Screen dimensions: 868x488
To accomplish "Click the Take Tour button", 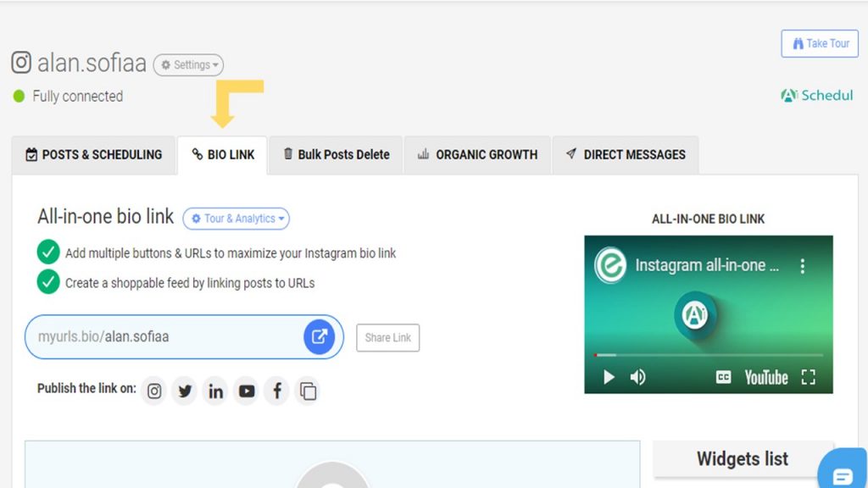I will (820, 43).
